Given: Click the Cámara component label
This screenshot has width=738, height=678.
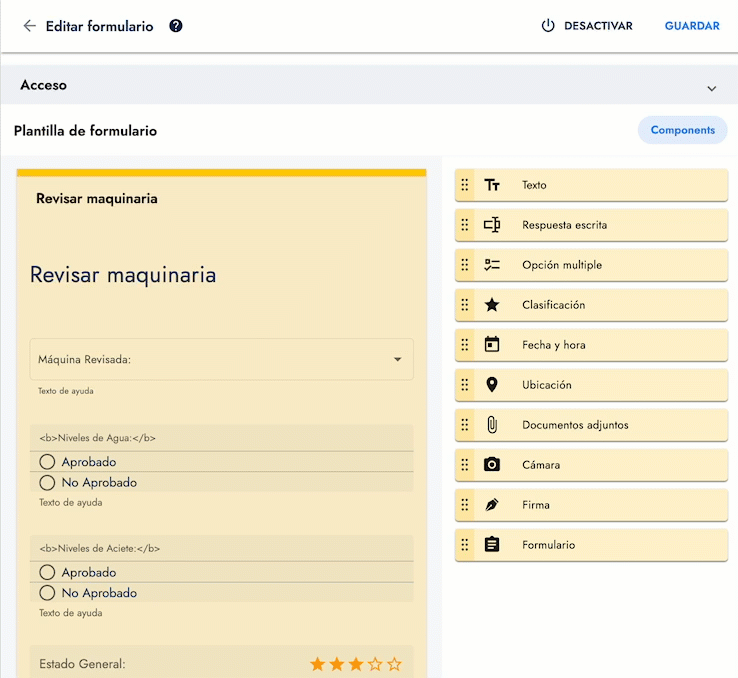Looking at the screenshot, I should tap(541, 465).
